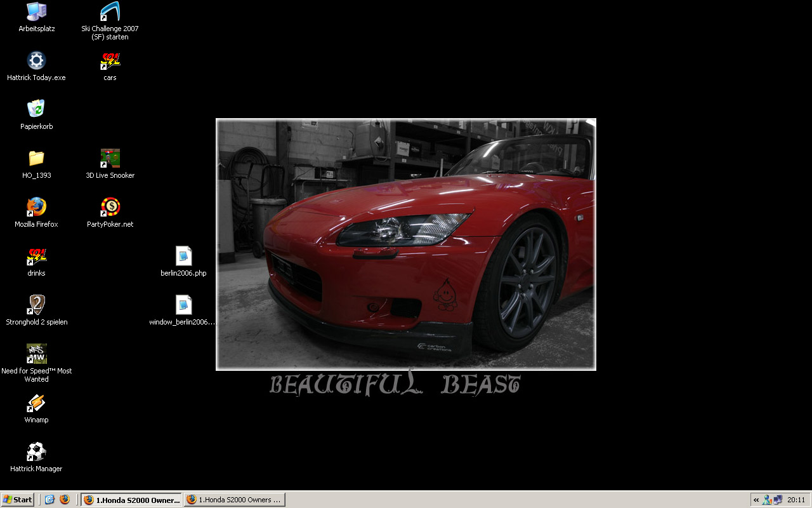Select Need for Speed Most Wanted shortcut
Screen dimensions: 812x508
click(36, 354)
